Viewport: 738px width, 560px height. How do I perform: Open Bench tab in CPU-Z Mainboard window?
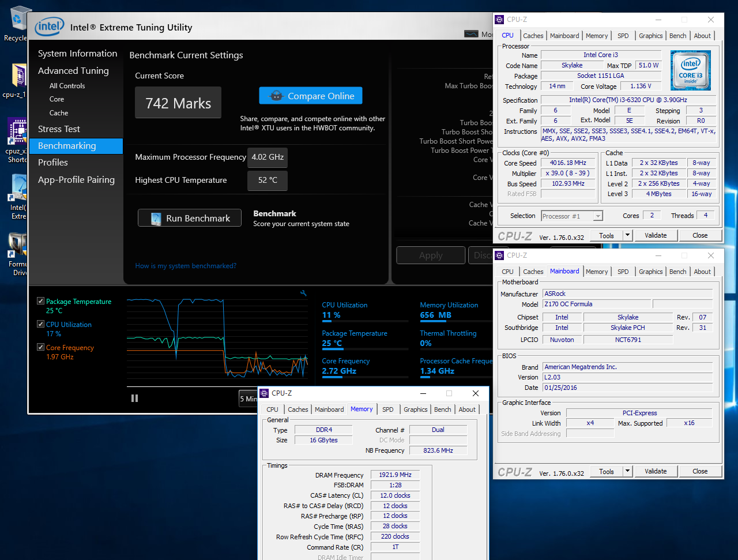(x=678, y=272)
